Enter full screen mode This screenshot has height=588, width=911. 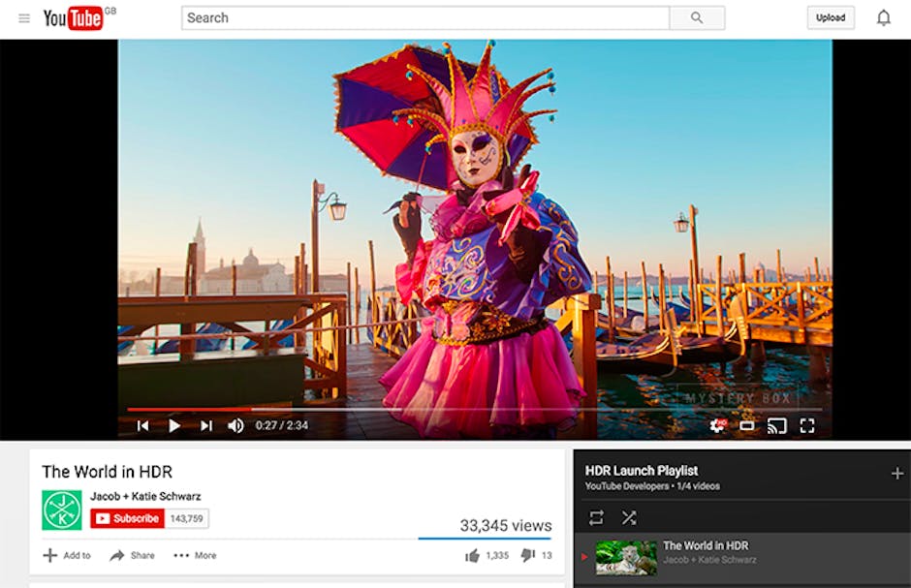pyautogui.click(x=806, y=425)
